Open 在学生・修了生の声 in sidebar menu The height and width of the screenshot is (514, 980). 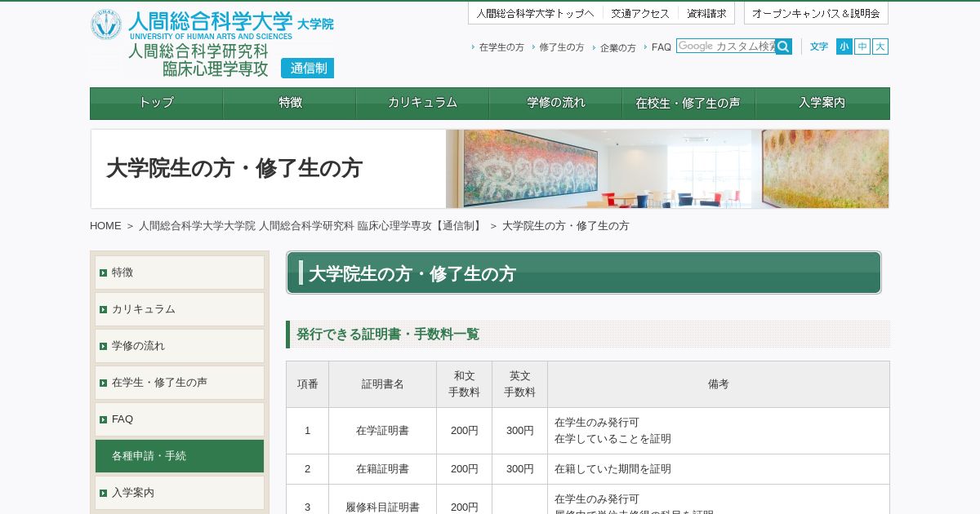(x=180, y=383)
